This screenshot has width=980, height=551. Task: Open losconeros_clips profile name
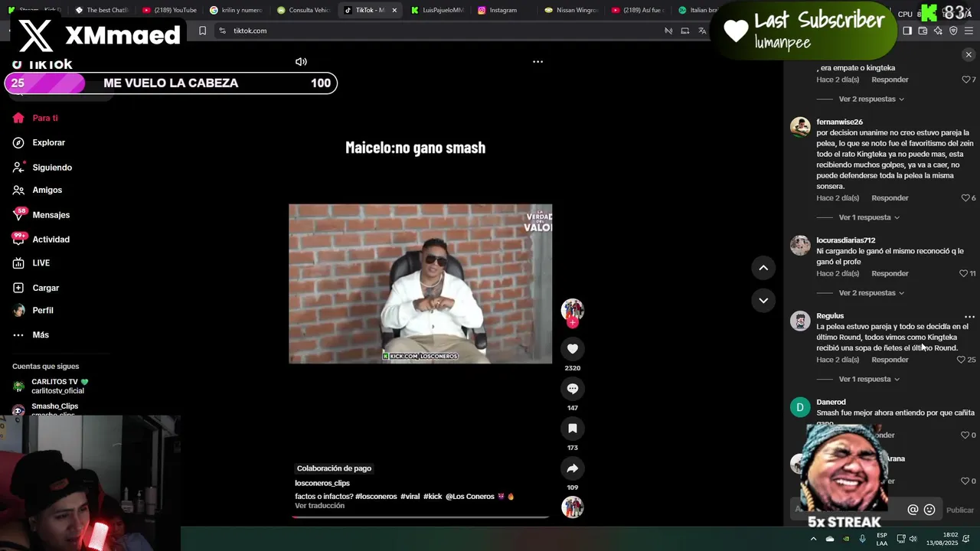[x=322, y=484]
